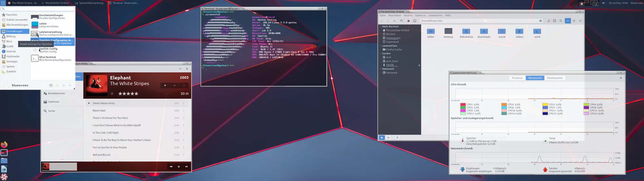644x181 pixels.
Task: Open options for Ball and Biscuit track
Action: [184, 155]
